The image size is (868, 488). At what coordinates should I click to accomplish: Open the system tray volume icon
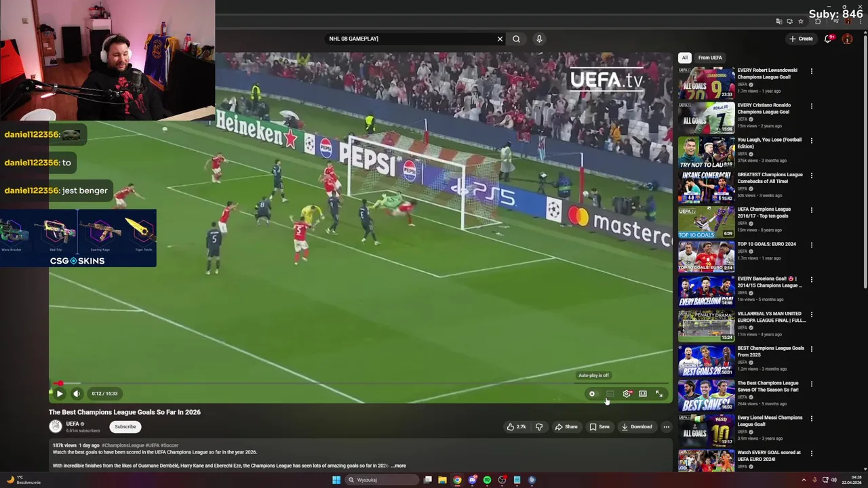coord(833,480)
